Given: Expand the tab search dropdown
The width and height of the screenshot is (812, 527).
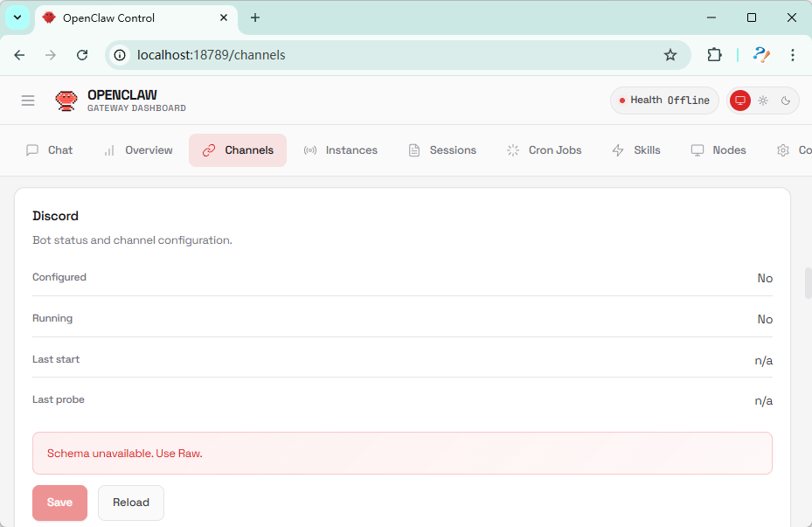Looking at the screenshot, I should coord(17,17).
